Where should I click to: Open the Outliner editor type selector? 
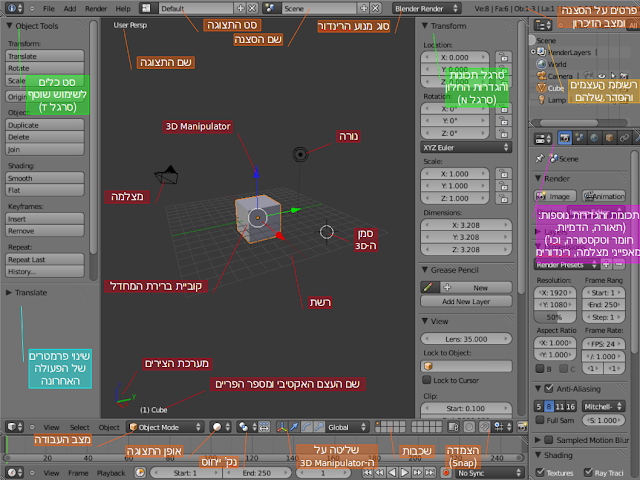(x=543, y=25)
